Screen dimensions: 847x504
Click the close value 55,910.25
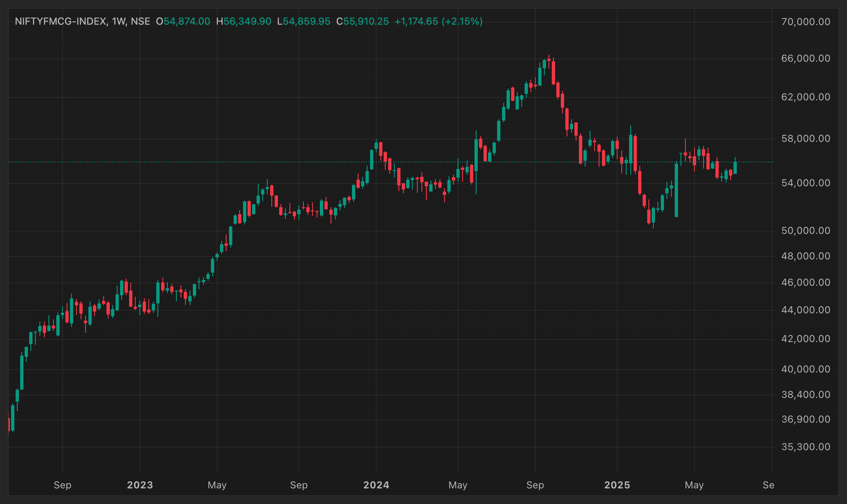(x=366, y=21)
